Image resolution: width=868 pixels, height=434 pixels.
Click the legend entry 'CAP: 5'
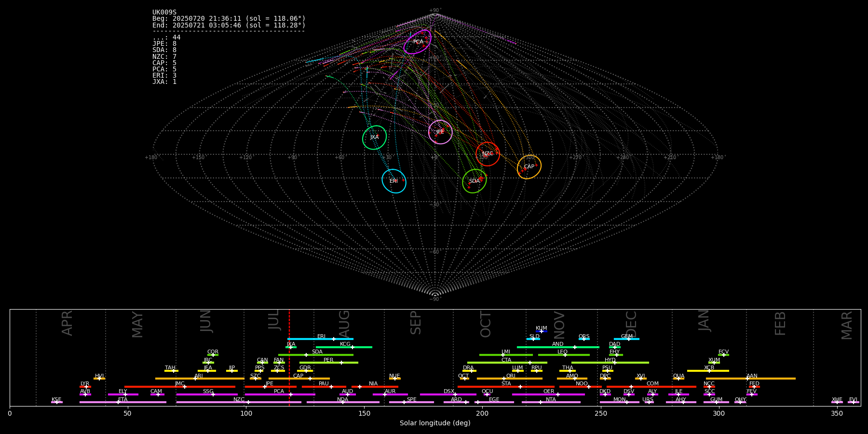click(164, 63)
